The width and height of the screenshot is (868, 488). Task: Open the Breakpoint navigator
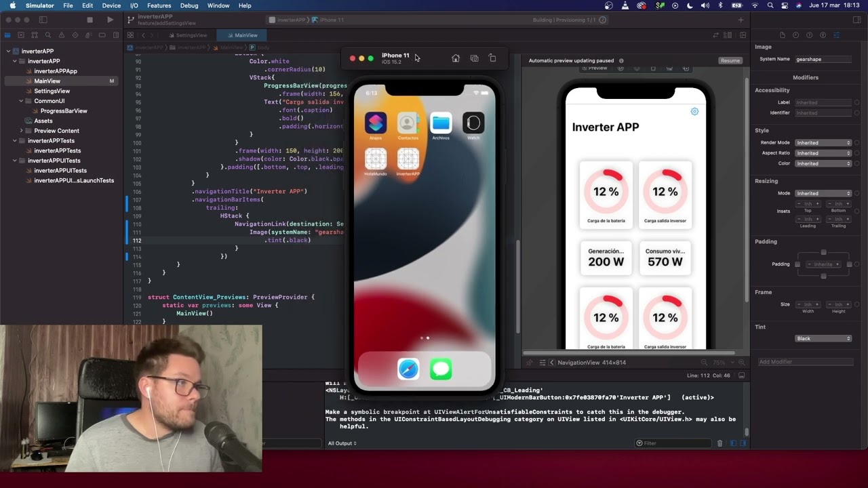[x=102, y=35]
